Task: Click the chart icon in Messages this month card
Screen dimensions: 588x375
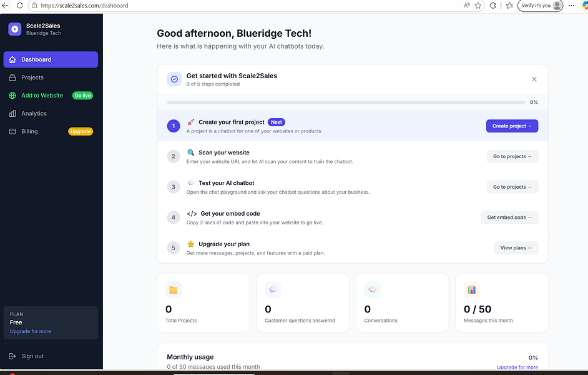Action: point(472,290)
